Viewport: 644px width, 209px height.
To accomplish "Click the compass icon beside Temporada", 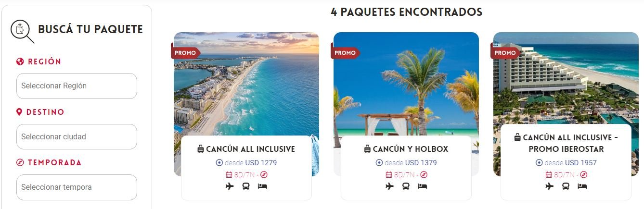I will tap(20, 162).
